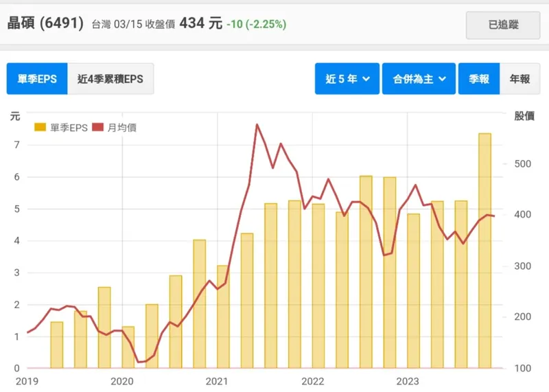Screen dimensions: 549x392
Task: Click the first EPS bar in 2019
Action: click(57, 345)
